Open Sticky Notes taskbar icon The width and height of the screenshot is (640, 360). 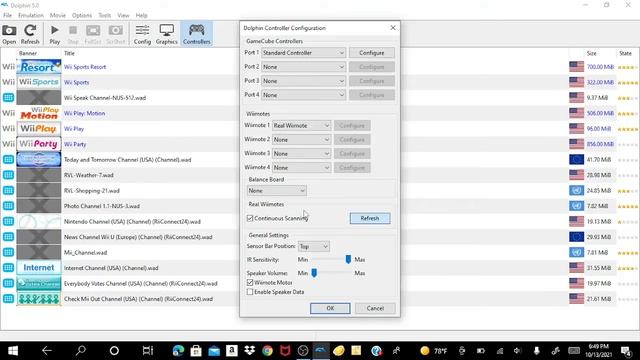tap(356, 351)
